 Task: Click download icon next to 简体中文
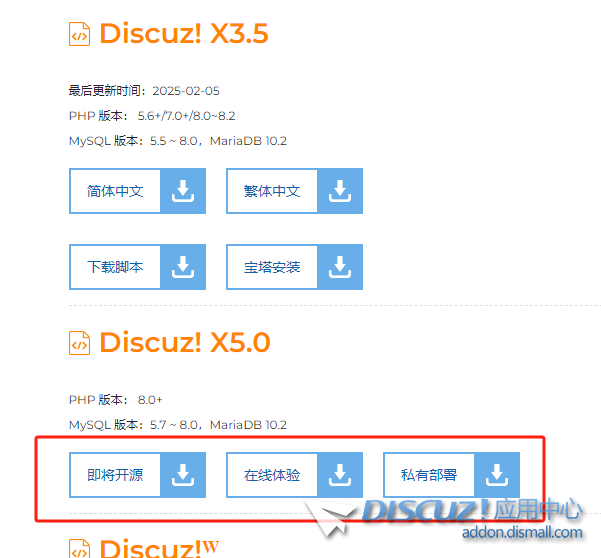[x=183, y=191]
